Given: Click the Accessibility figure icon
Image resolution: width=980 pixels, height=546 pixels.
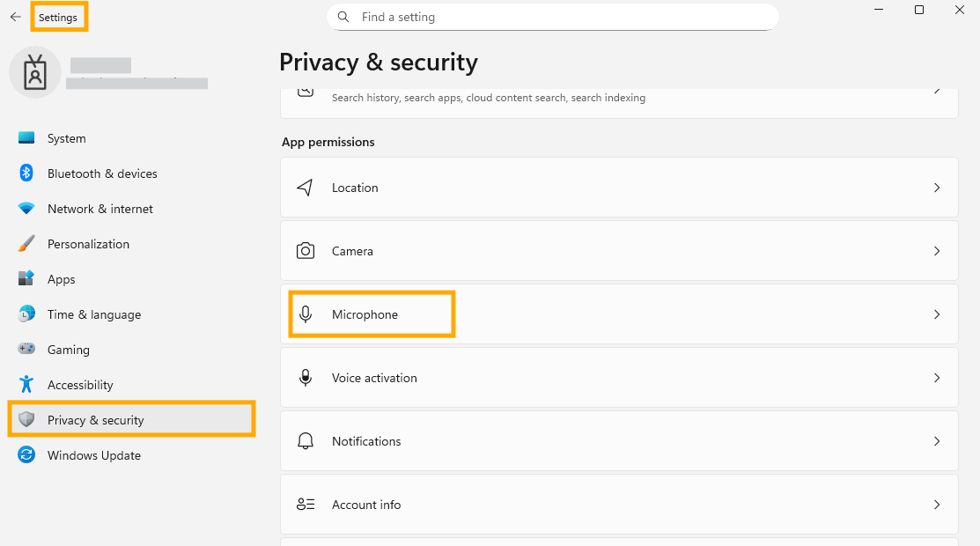Looking at the screenshot, I should 26,384.
